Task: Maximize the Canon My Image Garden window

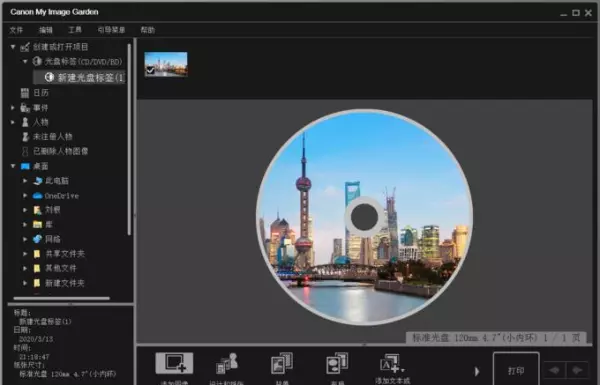Action: coord(576,13)
